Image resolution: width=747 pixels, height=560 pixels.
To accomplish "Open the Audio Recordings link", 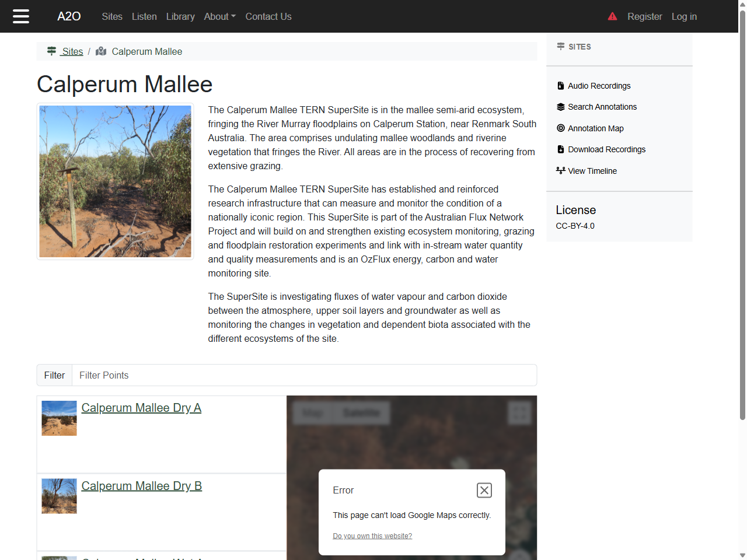I will pos(599,86).
